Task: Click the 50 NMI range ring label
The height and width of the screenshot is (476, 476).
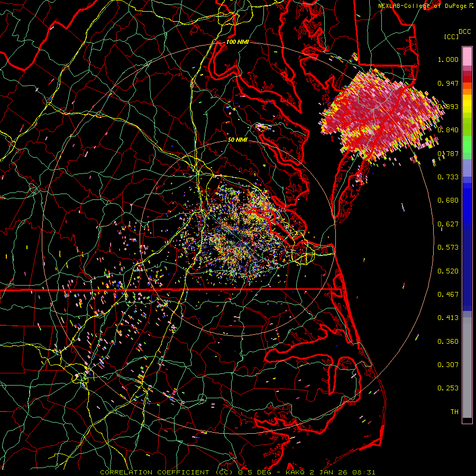Action: tap(237, 140)
